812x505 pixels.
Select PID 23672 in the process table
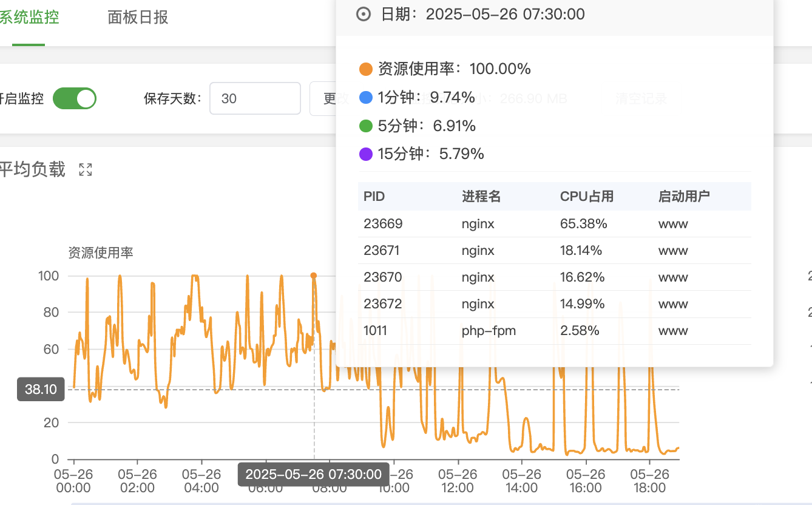tap(383, 304)
